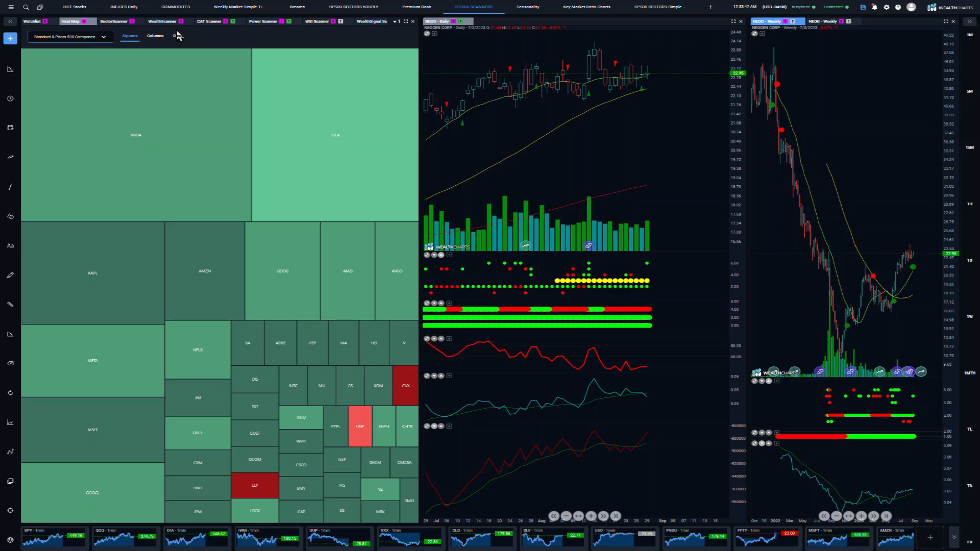Select the text Aa tool

coord(10,245)
